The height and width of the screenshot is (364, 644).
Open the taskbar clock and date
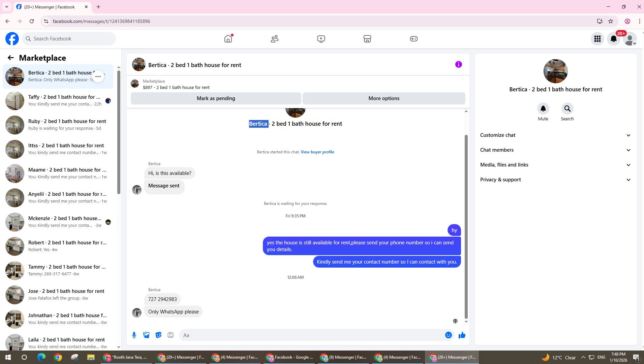click(618, 357)
